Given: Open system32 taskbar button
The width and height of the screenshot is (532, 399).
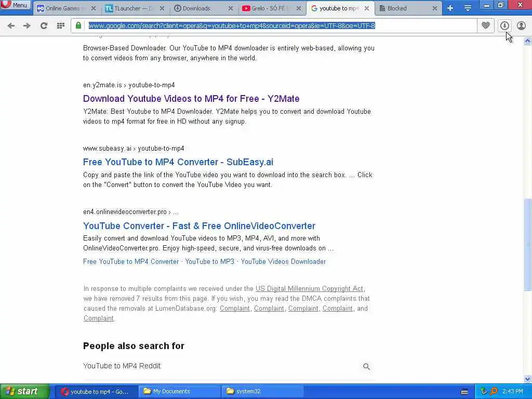Looking at the screenshot, I should point(263,392).
